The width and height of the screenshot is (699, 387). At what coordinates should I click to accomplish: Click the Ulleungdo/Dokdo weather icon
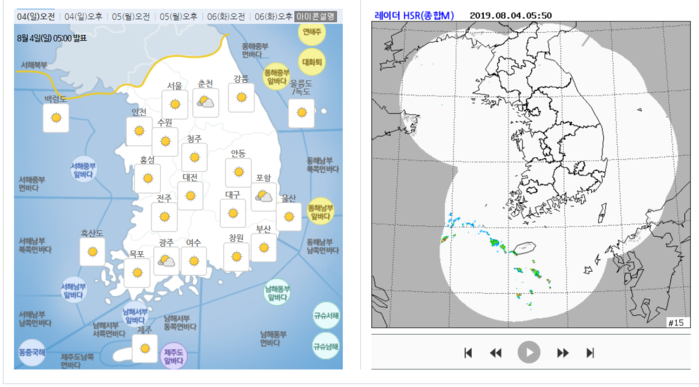pyautogui.click(x=301, y=113)
